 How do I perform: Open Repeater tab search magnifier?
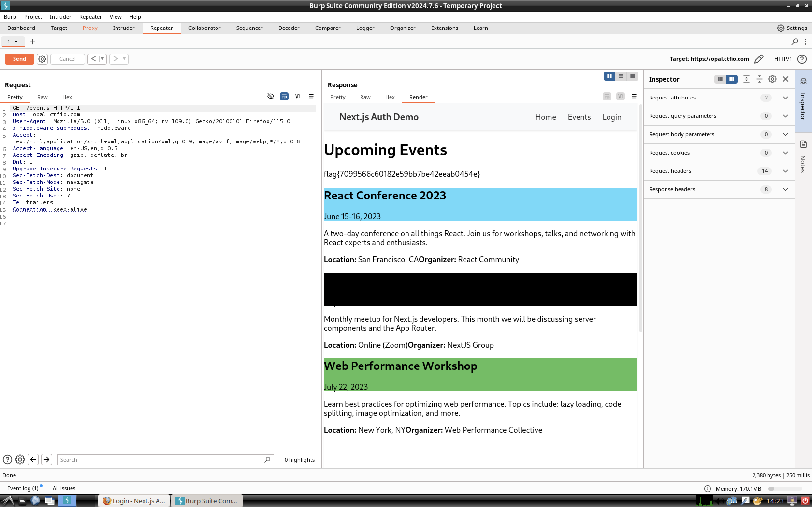[795, 42]
